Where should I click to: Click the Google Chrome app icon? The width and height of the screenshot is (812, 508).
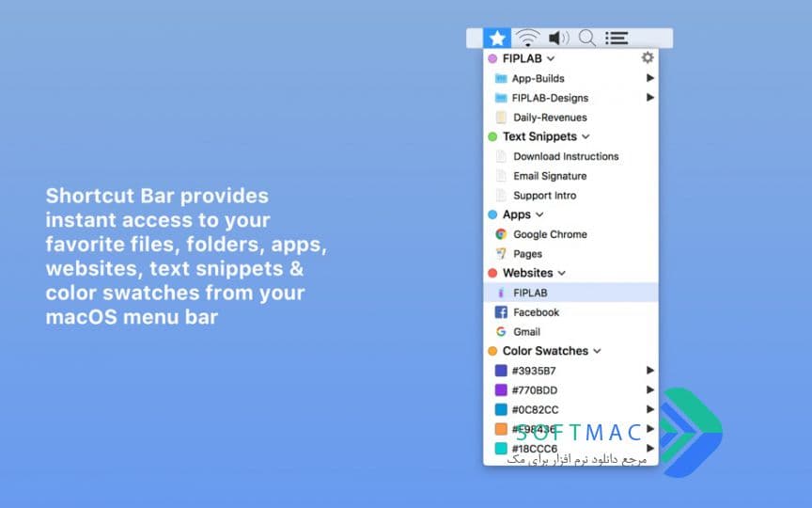[501, 234]
